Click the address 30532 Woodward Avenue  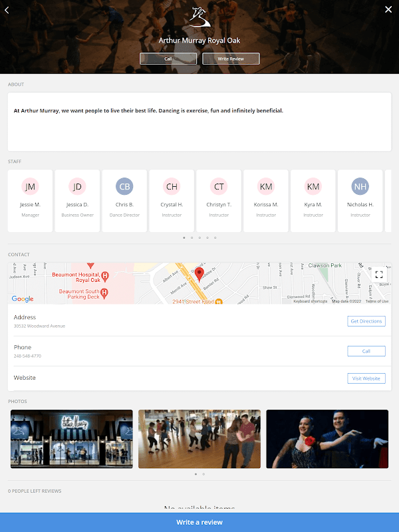39,326
